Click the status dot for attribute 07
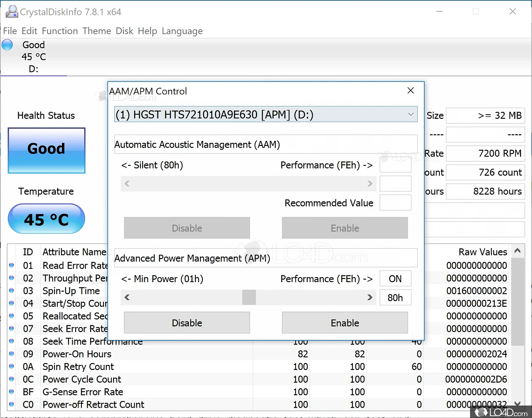This screenshot has width=532, height=418. click(x=12, y=329)
